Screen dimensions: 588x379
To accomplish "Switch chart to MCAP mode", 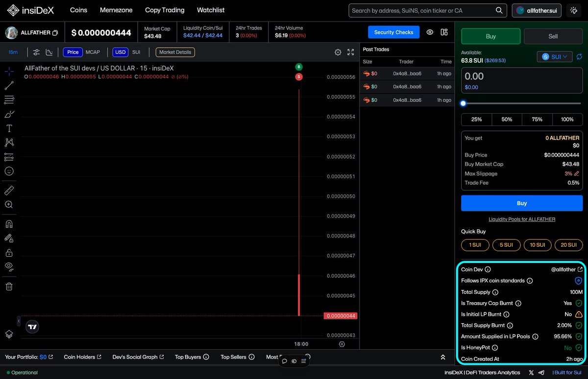I will pos(93,52).
